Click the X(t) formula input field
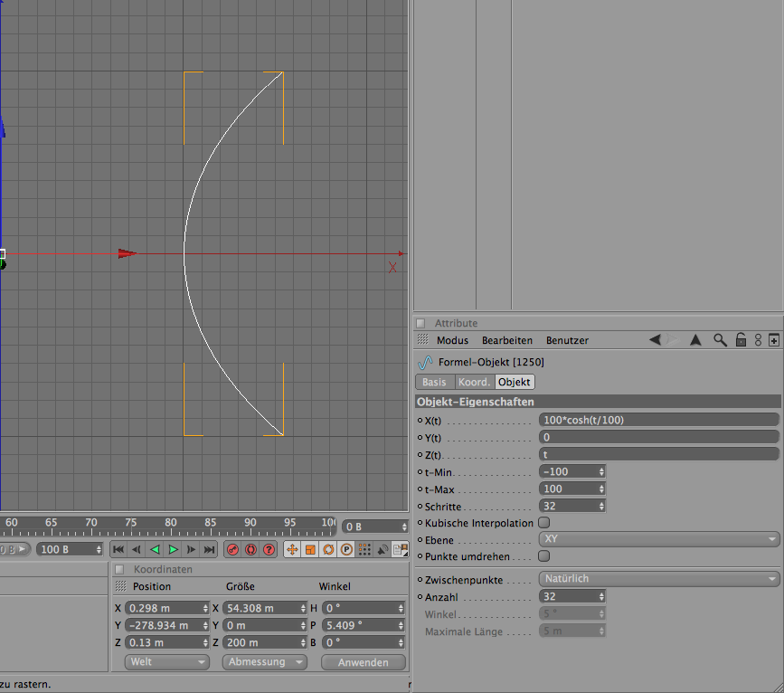Image resolution: width=784 pixels, height=693 pixels. pyautogui.click(x=658, y=420)
